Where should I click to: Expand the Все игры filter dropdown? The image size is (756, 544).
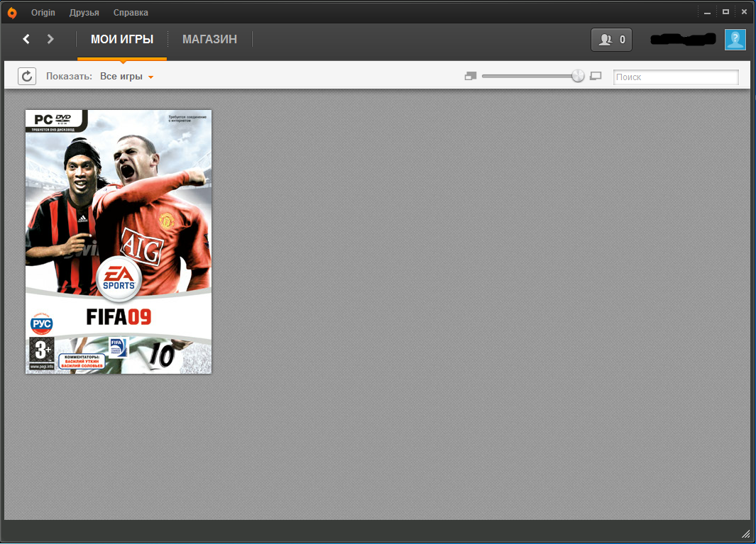coord(127,76)
